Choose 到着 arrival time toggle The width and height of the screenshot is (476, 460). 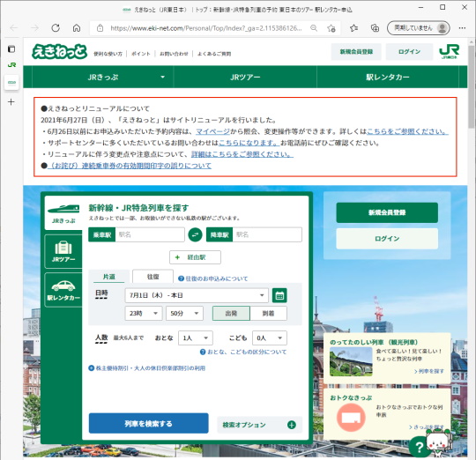coord(268,313)
